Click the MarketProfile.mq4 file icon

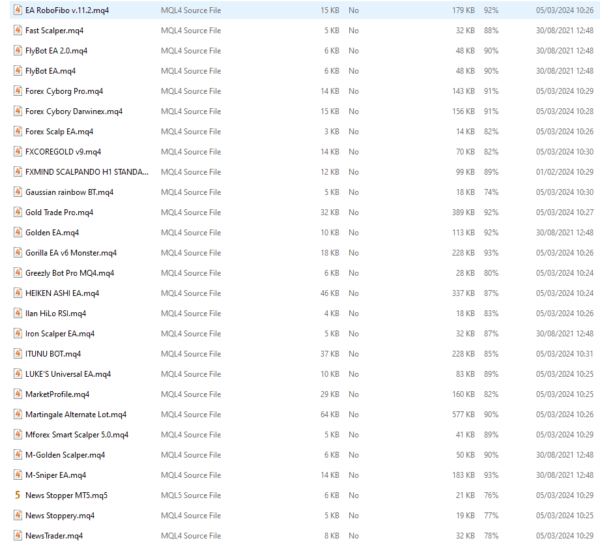(x=18, y=394)
